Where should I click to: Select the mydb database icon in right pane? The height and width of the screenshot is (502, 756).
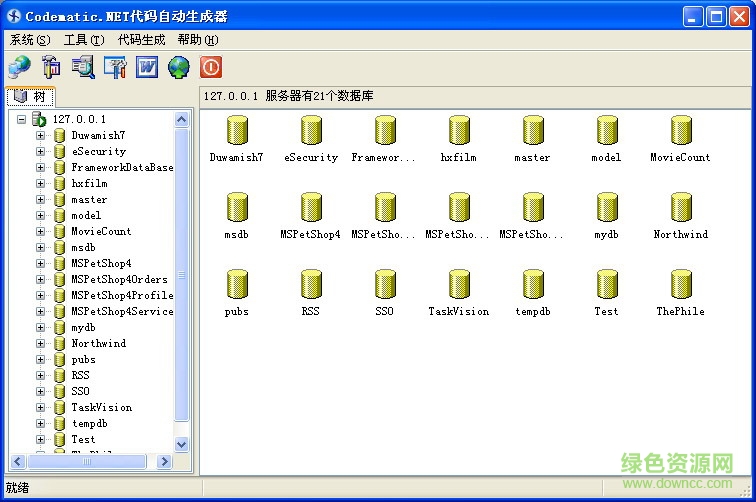click(607, 207)
